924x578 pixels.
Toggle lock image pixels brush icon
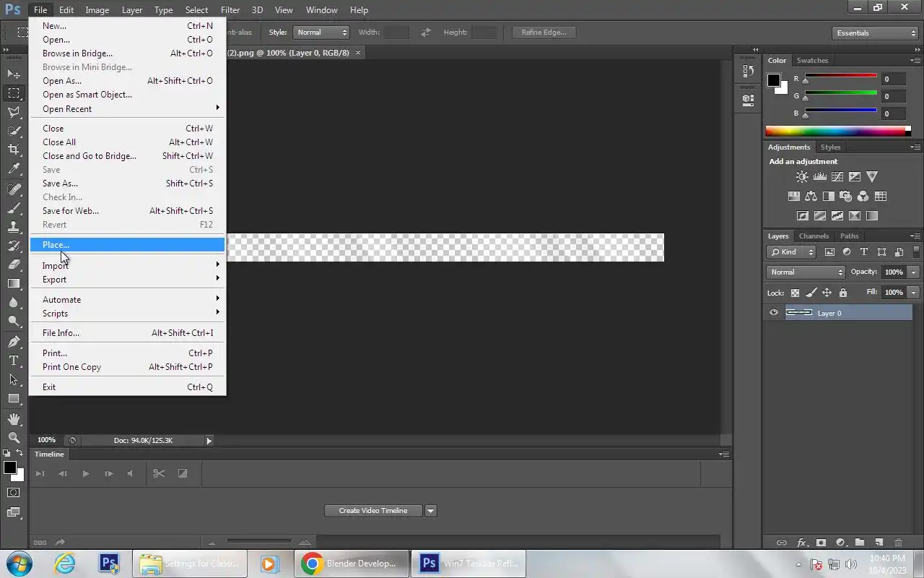tap(811, 293)
